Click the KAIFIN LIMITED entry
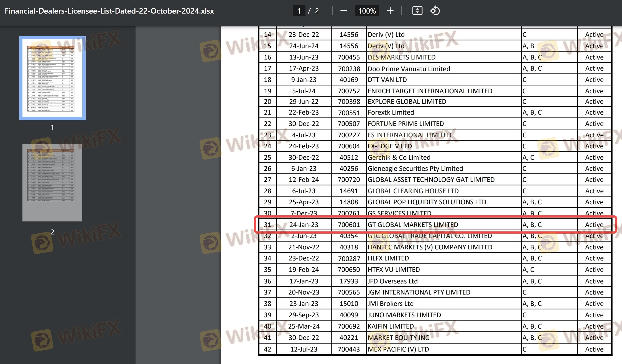The width and height of the screenshot is (622, 364). pyautogui.click(x=391, y=326)
